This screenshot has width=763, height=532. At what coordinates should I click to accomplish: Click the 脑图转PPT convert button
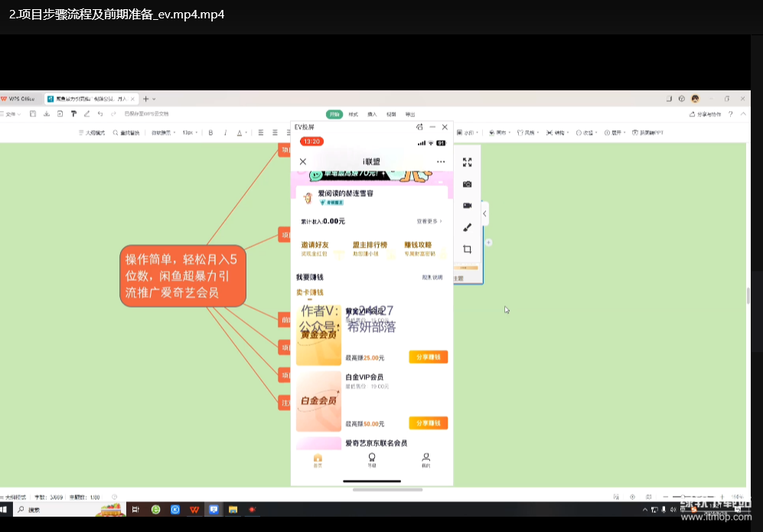click(647, 132)
